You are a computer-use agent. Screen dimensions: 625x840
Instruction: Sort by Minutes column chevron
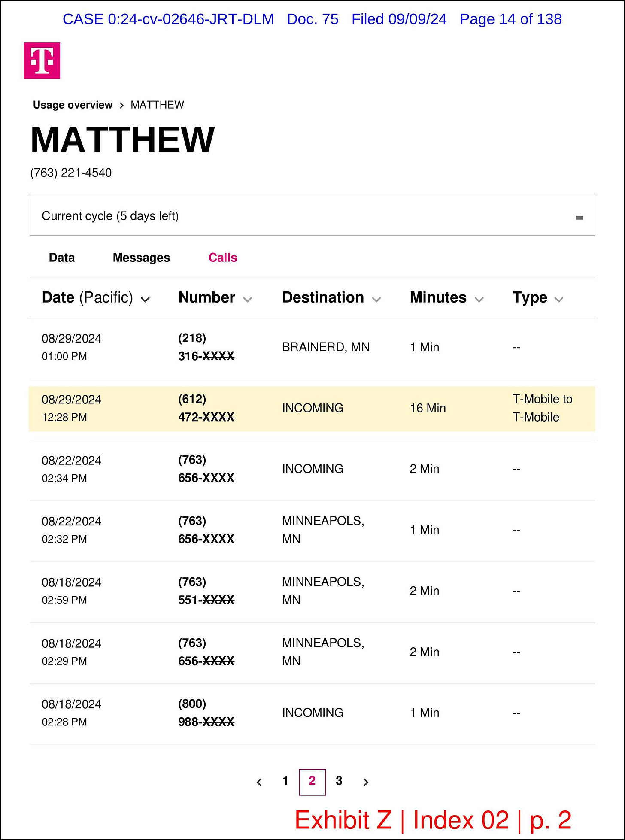(x=479, y=300)
